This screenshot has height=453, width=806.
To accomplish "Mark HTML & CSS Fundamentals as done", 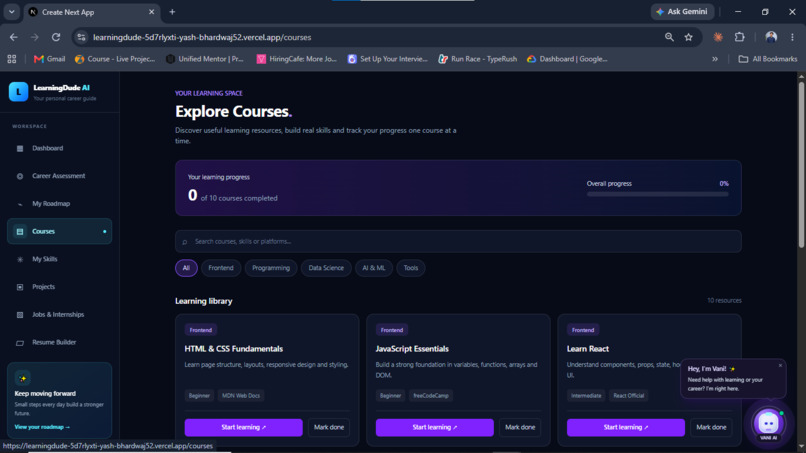I will pyautogui.click(x=329, y=427).
